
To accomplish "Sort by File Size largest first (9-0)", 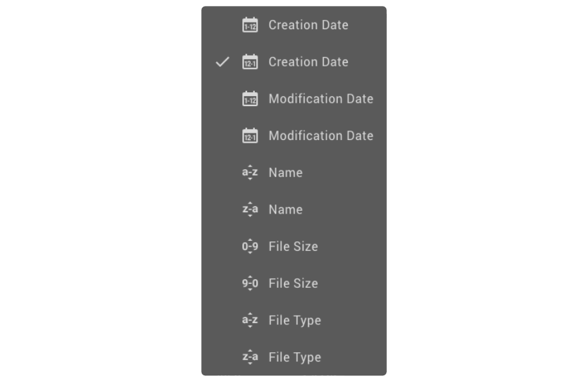I will [x=293, y=284].
